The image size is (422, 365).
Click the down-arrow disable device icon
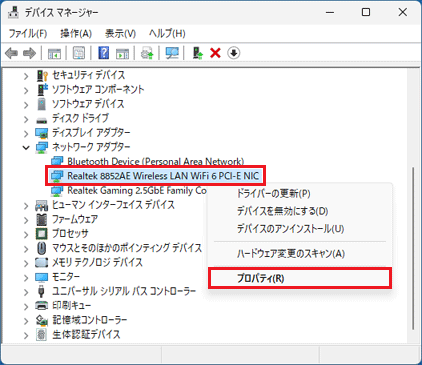point(234,53)
